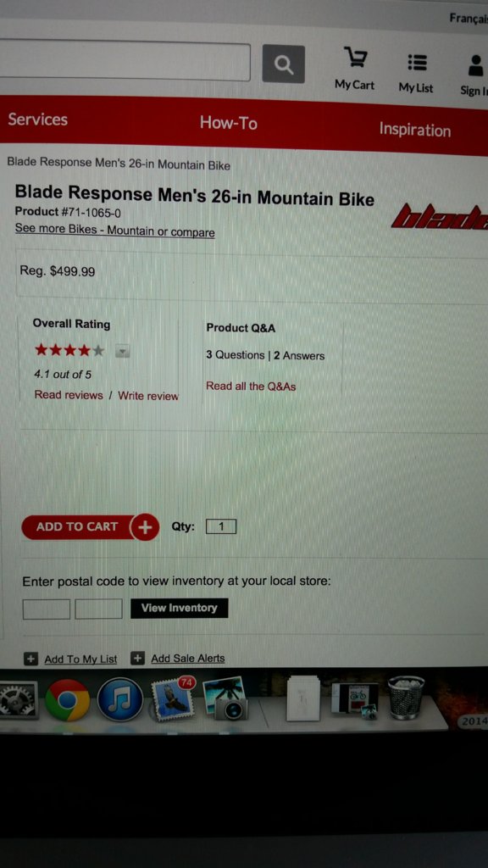This screenshot has height=868, width=488.
Task: Open the Mail app with 74 badge
Action: pos(174,698)
